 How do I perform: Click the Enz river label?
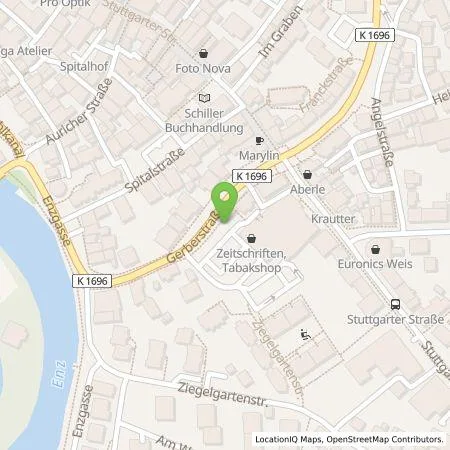click(59, 374)
